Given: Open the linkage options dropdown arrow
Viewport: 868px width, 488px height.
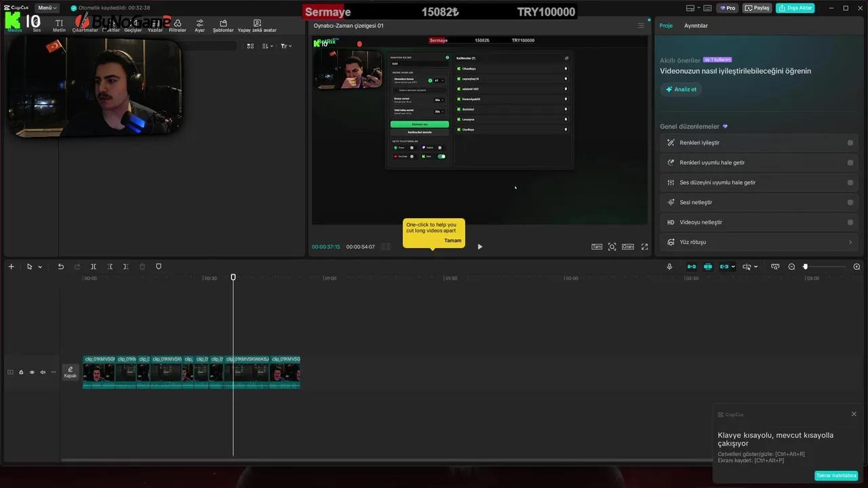Looking at the screenshot, I should tap(733, 267).
